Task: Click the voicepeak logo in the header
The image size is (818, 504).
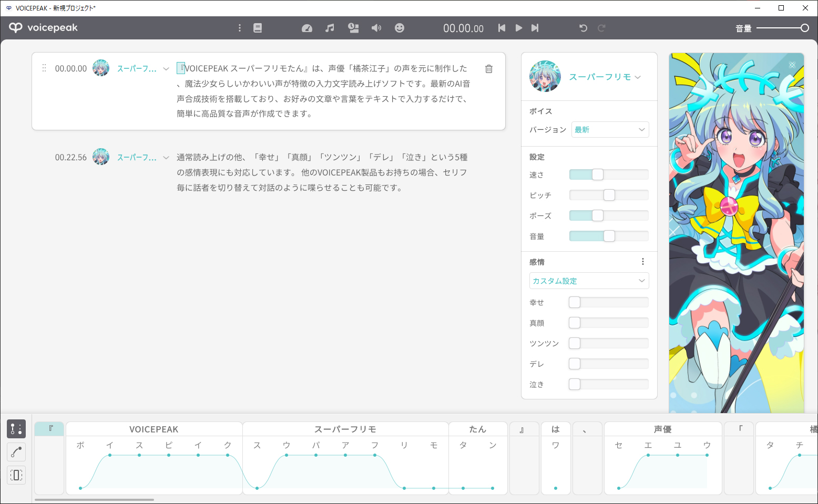Action: tap(44, 28)
